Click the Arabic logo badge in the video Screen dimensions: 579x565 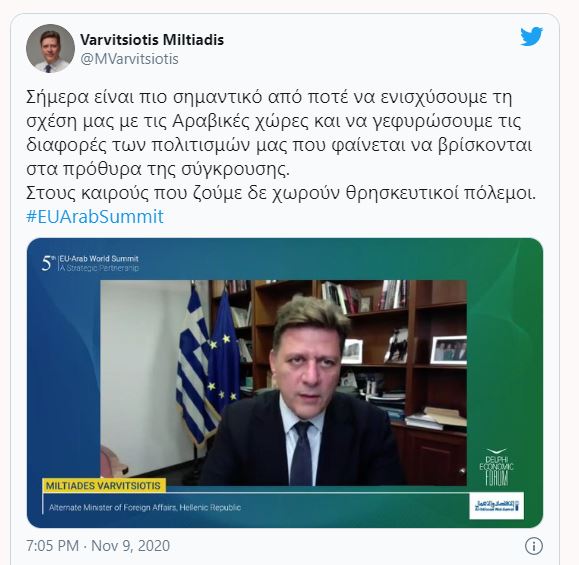(496, 506)
